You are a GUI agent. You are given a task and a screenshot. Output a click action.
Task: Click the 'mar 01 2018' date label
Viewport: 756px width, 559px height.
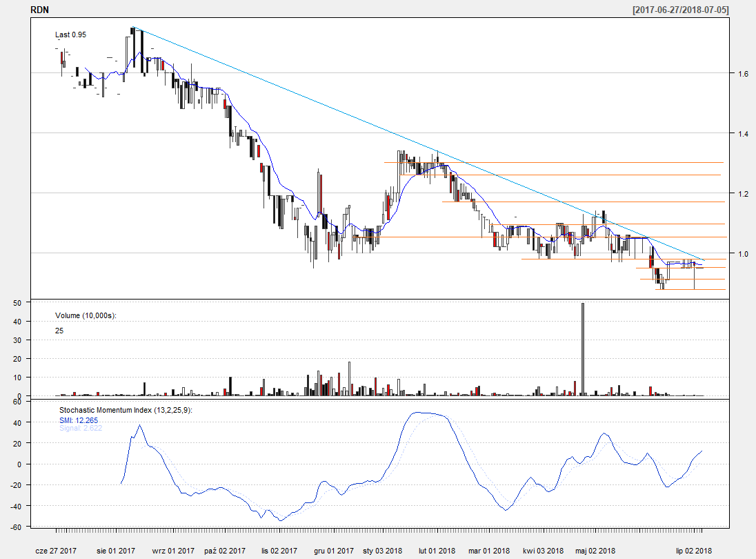coord(489,551)
